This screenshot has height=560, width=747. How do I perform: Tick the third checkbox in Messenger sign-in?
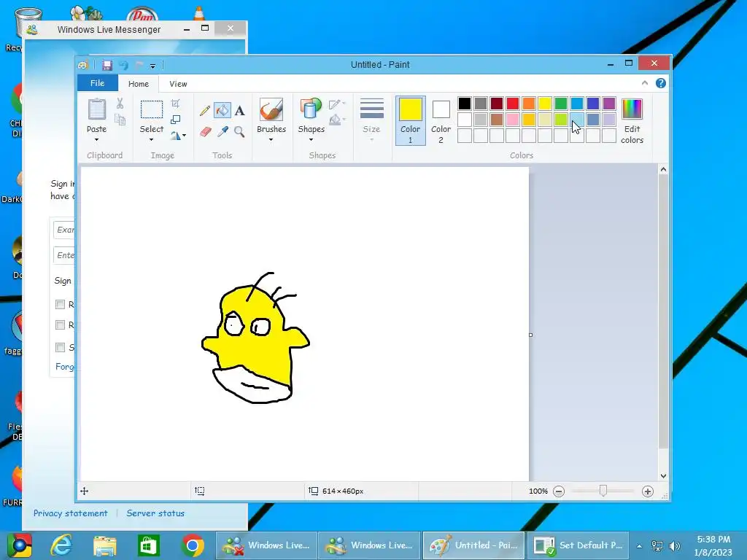click(60, 347)
